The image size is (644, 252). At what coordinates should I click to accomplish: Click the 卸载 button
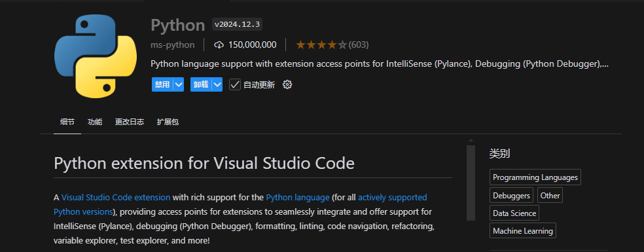202,84
